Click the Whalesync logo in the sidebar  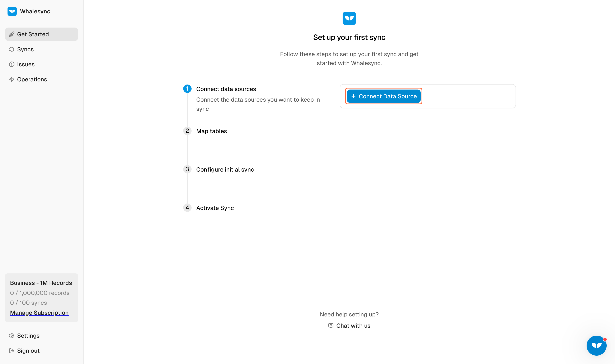(x=12, y=11)
